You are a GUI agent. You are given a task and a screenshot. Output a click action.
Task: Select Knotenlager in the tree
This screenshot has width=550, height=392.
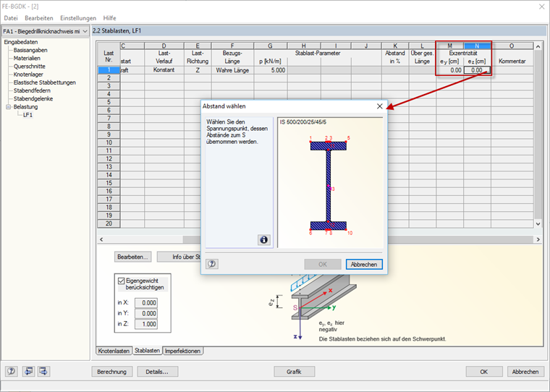pyautogui.click(x=28, y=74)
